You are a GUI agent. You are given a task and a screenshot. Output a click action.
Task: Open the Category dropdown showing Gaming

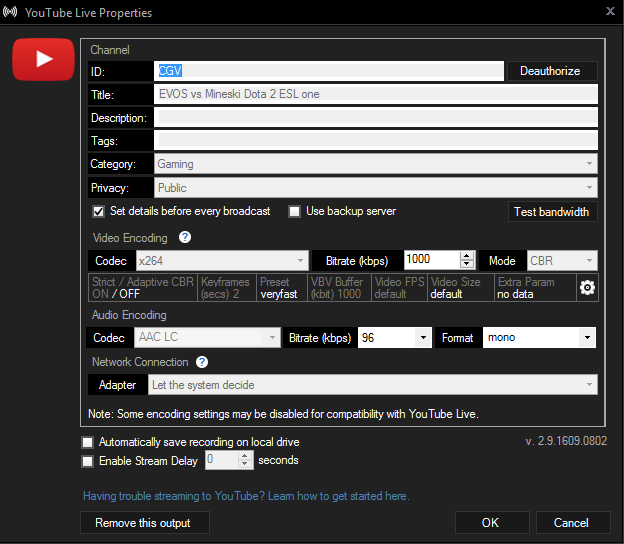coord(376,164)
